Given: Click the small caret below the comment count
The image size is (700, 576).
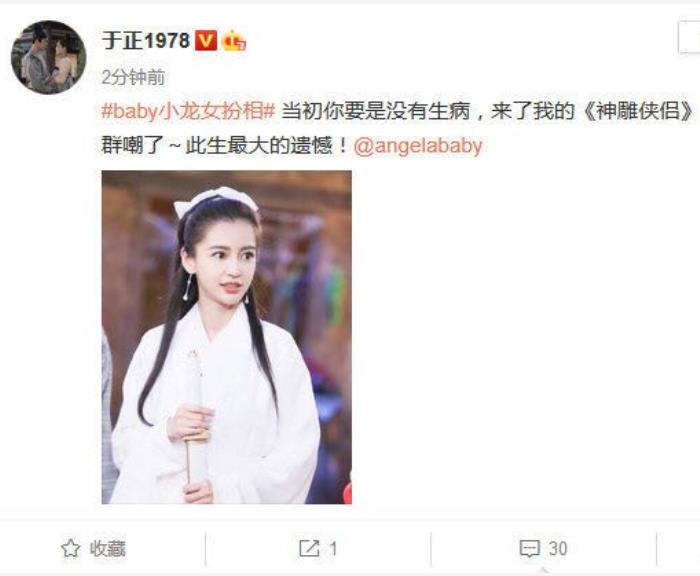Looking at the screenshot, I should coord(543,571).
